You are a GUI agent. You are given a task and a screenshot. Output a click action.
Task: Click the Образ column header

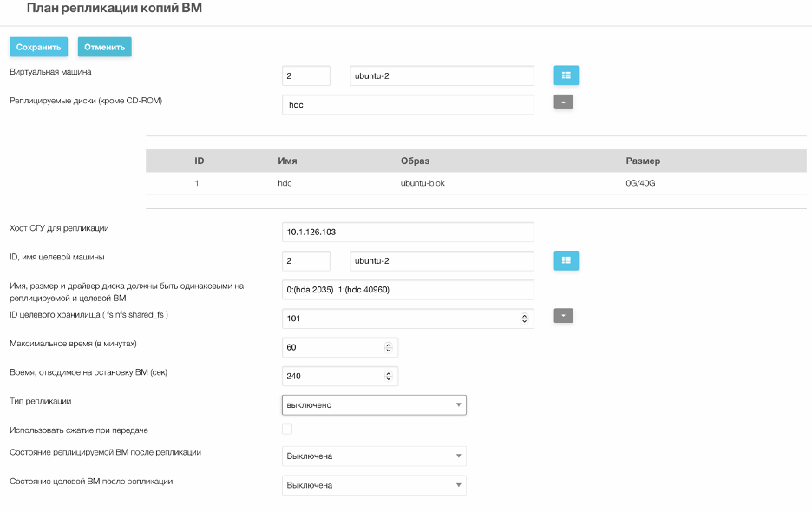pos(415,161)
